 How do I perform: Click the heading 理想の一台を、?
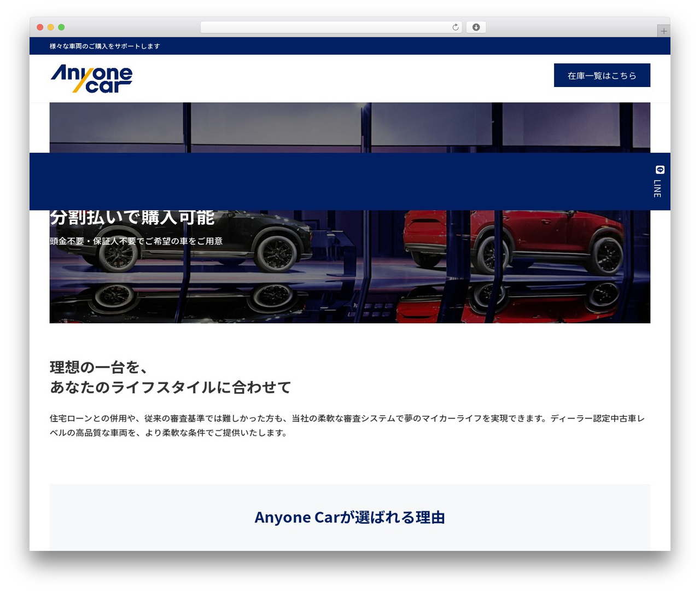[x=98, y=367]
